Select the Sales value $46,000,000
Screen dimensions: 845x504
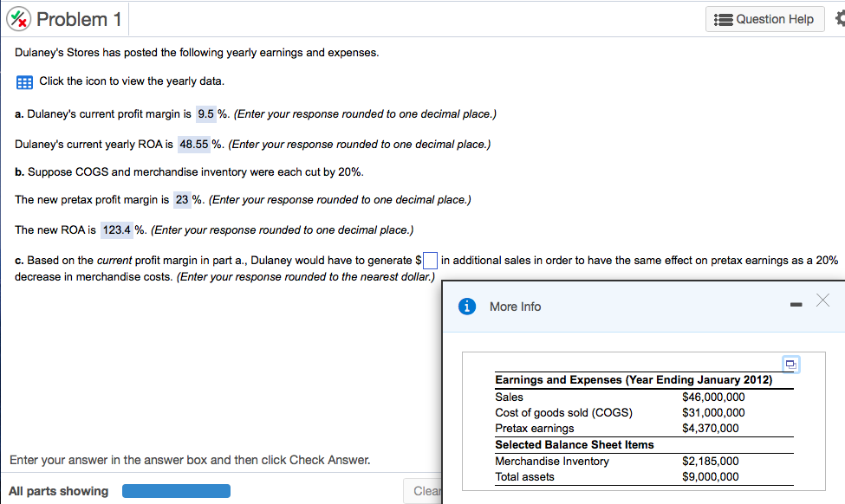713,397
